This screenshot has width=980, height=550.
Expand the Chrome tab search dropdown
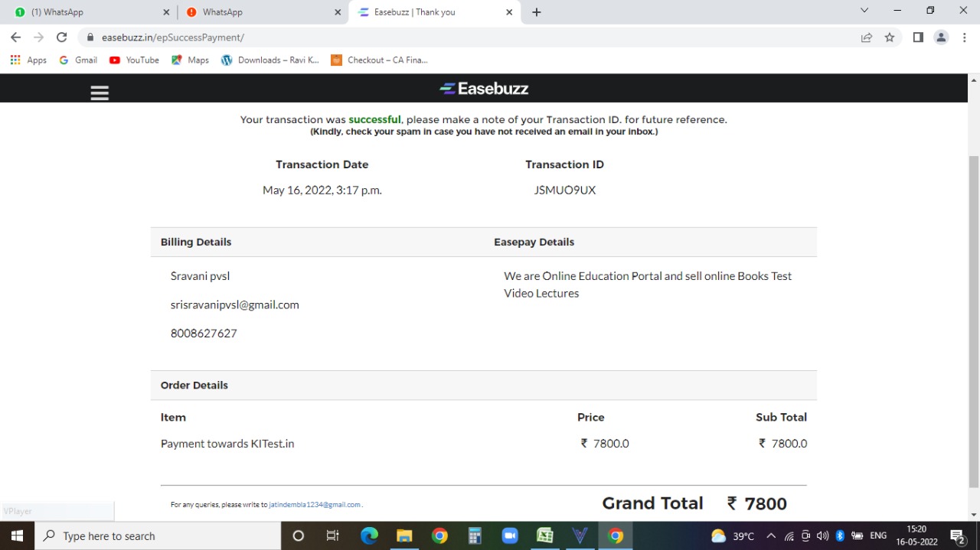click(x=864, y=11)
